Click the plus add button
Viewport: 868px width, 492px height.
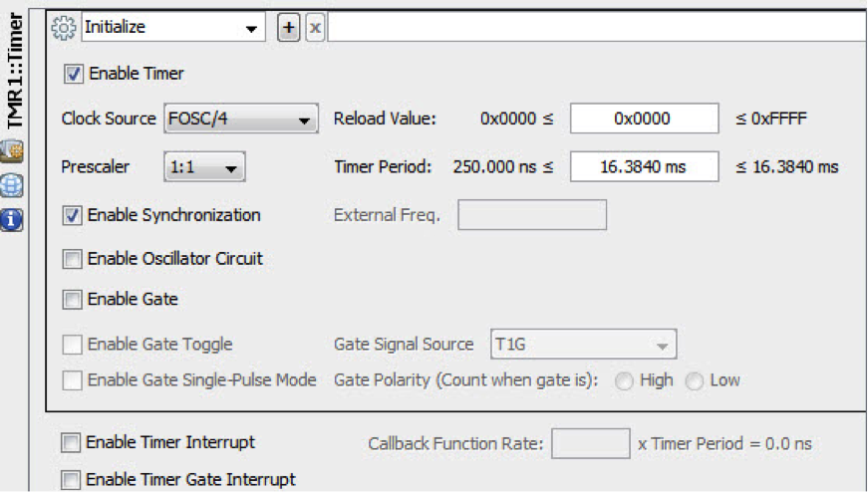(288, 28)
